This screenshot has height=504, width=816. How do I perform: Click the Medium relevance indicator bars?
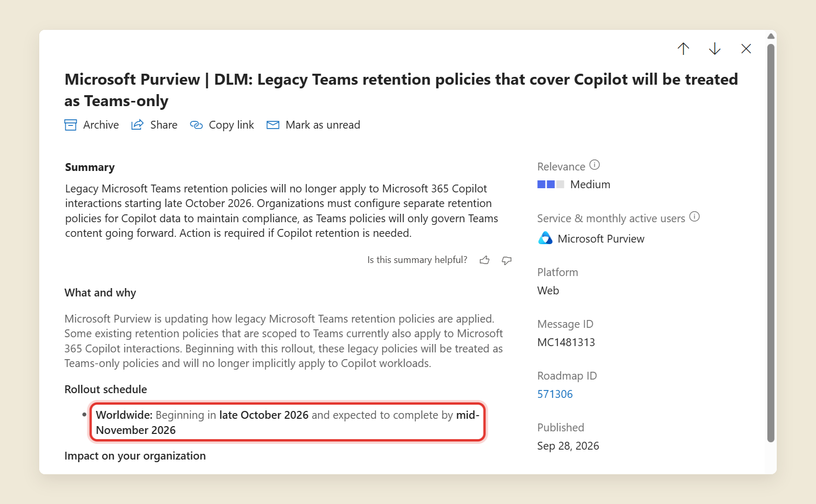point(551,185)
